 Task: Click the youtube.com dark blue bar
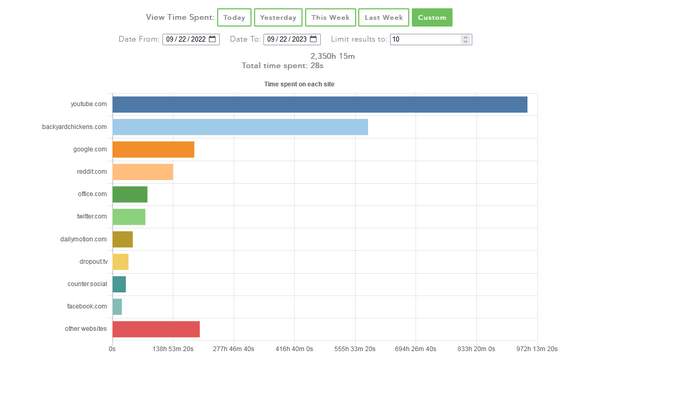[320, 104]
